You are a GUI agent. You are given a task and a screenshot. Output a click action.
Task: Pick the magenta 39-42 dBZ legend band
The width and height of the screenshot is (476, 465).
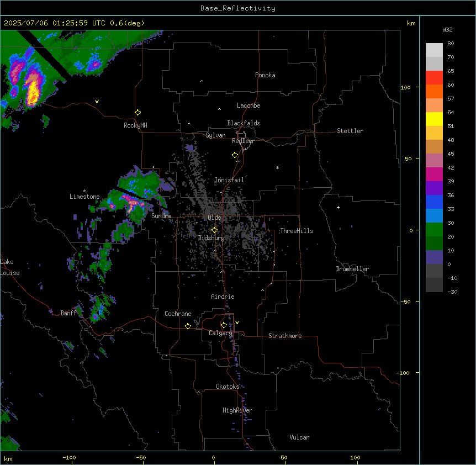[434, 174]
